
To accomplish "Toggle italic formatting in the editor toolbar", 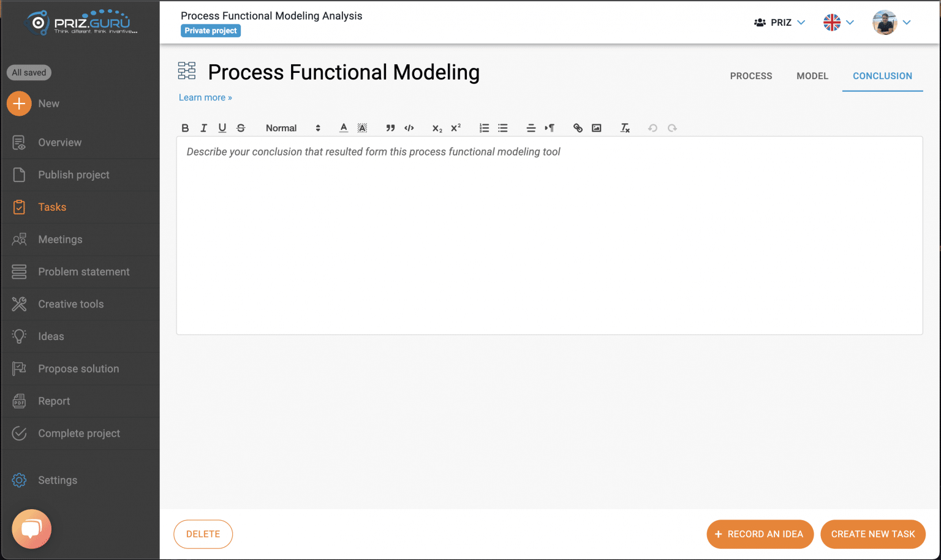I will click(203, 128).
